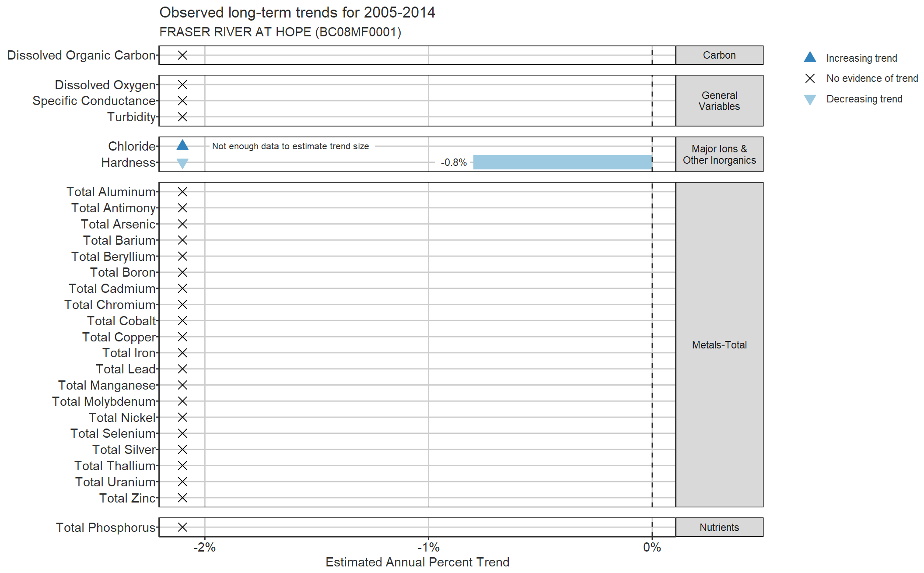The image size is (924, 573).
Task: Click the -1% axis tick label
Action: point(428,547)
